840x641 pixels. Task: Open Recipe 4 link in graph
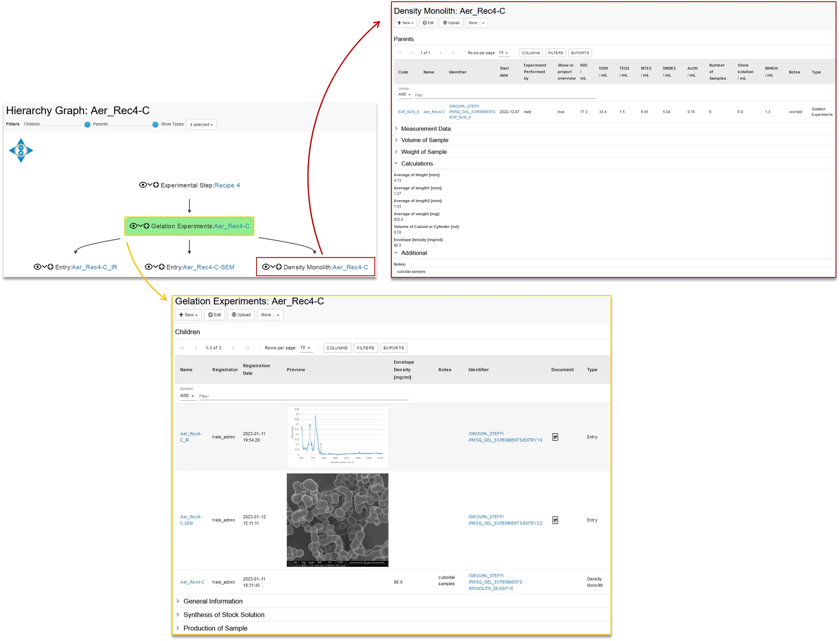click(x=227, y=185)
